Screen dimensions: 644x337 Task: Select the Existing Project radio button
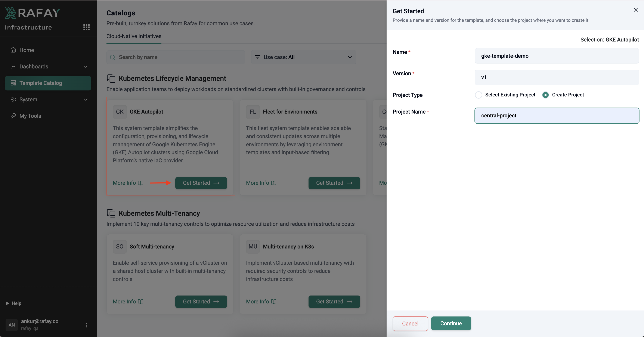[479, 95]
